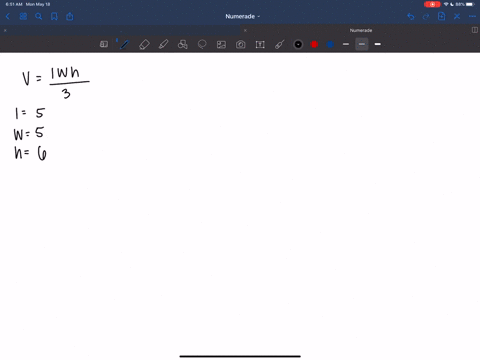Select the thickest stroke width

coord(378,44)
